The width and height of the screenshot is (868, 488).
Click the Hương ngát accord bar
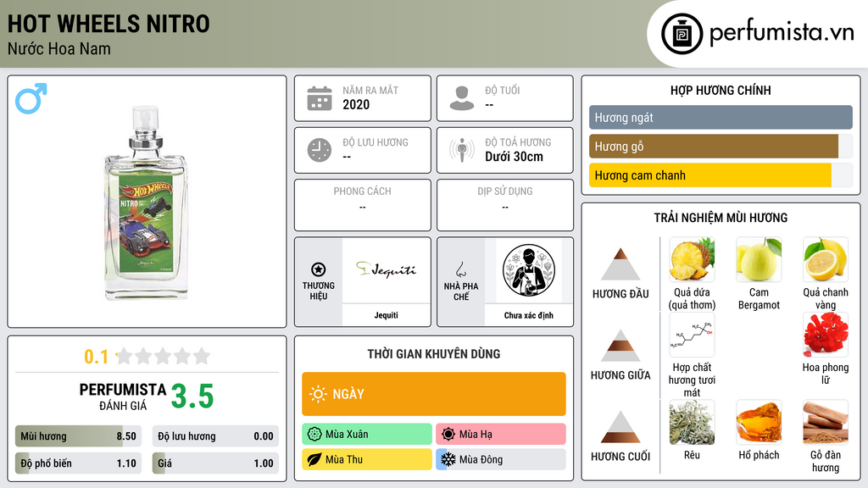pos(721,117)
